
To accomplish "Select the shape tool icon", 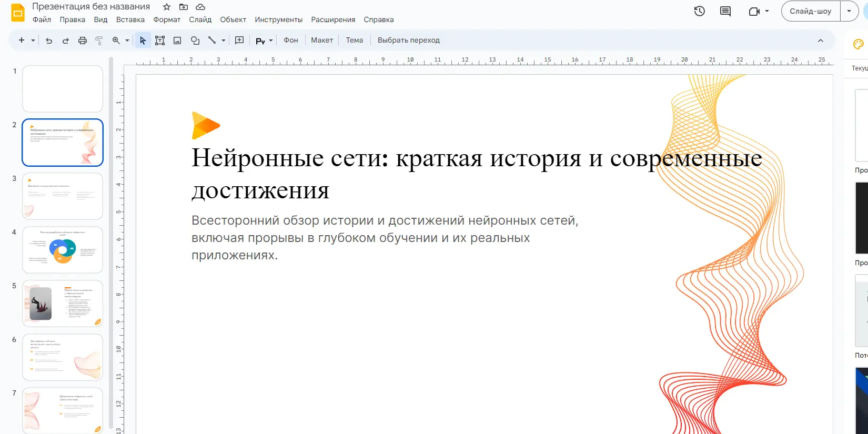I will [195, 41].
